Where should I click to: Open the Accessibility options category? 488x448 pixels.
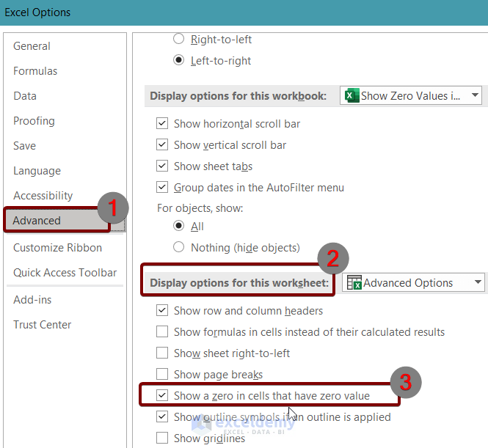click(x=43, y=195)
